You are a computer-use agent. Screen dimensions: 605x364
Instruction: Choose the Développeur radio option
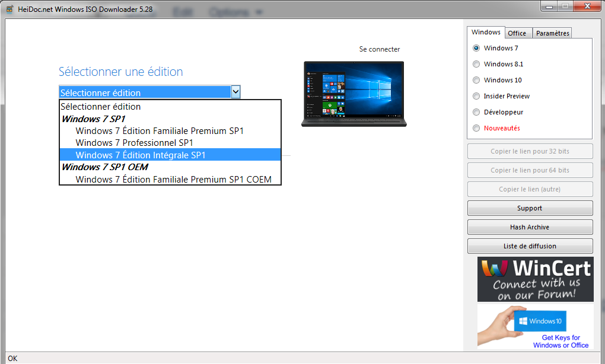pos(476,112)
